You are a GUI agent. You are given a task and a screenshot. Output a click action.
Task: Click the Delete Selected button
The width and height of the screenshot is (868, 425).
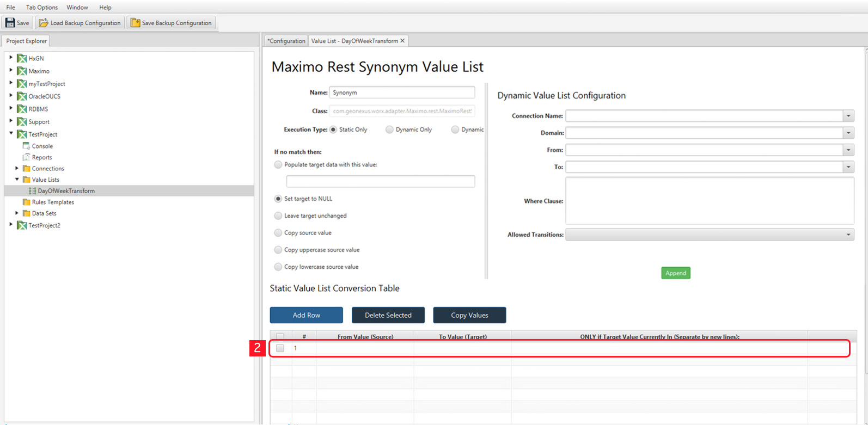388,315
